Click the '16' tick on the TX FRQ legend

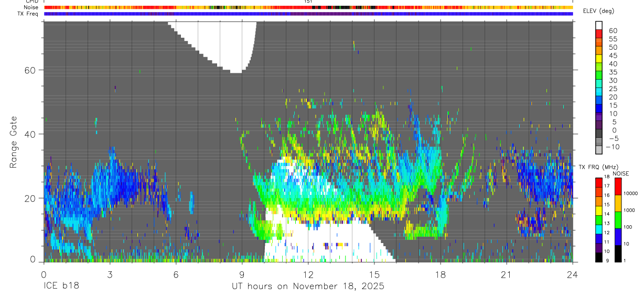click(607, 195)
